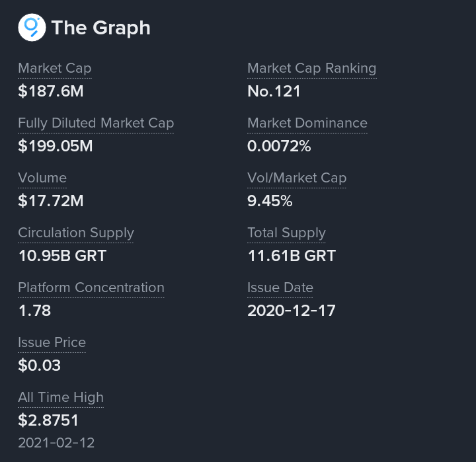Image resolution: width=476 pixels, height=462 pixels.
Task: Select the Volume label
Action: 42,178
